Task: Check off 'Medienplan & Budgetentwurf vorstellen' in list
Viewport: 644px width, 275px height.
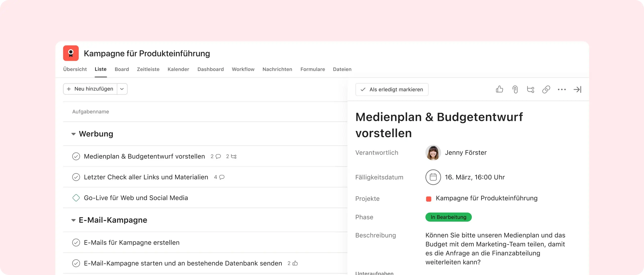Action: click(x=76, y=156)
